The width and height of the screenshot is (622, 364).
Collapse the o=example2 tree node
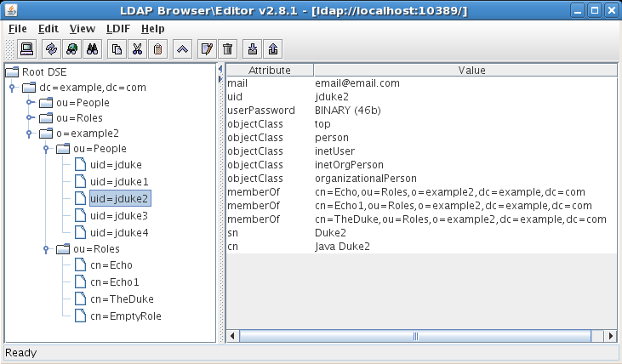(x=30, y=133)
